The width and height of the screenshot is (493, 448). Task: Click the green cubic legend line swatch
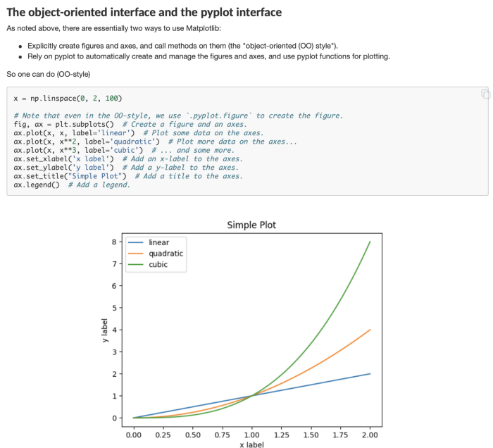coord(136,266)
